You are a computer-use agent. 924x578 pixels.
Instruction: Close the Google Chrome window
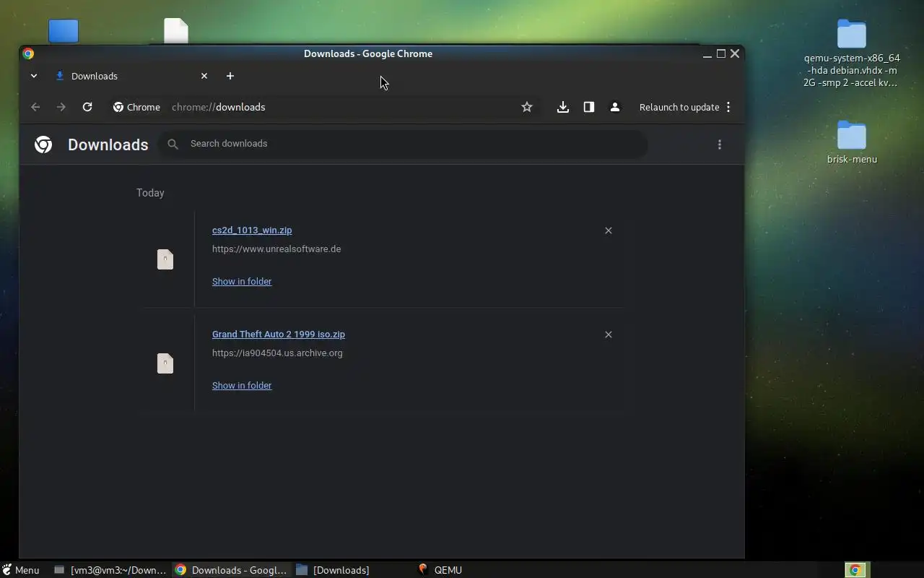click(x=735, y=53)
